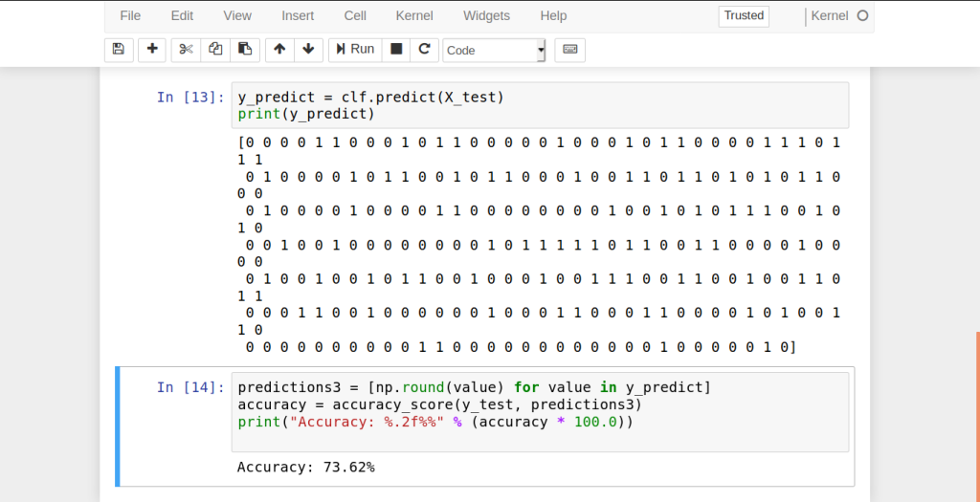Open the command palette keyboard icon
Screen dimensions: 980x502
coord(569,50)
